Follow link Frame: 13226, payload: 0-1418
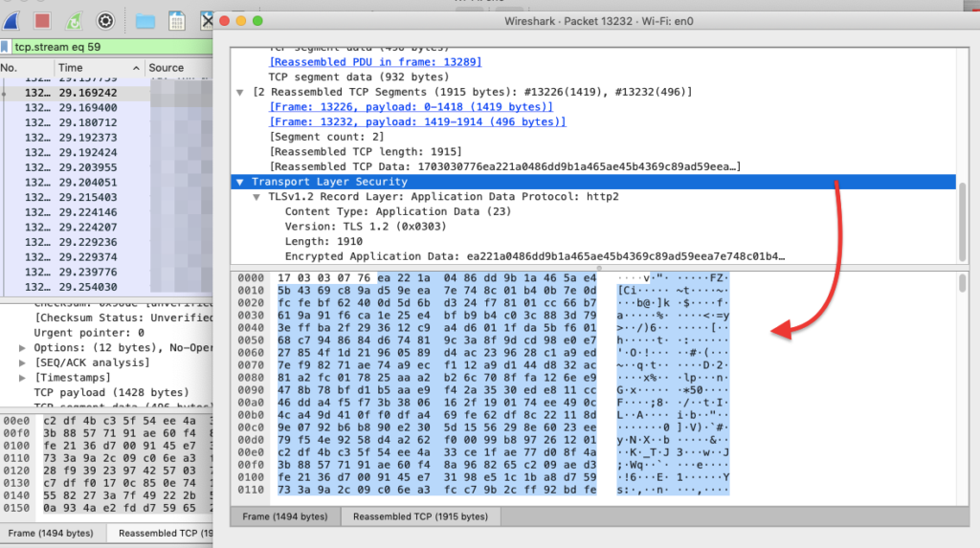This screenshot has width=980, height=548. 411,107
